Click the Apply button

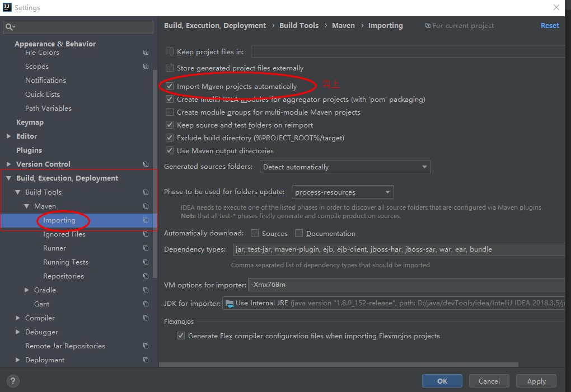click(536, 381)
